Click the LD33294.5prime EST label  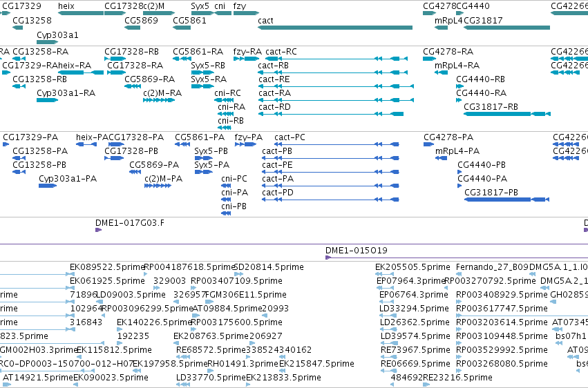pyautogui.click(x=414, y=309)
